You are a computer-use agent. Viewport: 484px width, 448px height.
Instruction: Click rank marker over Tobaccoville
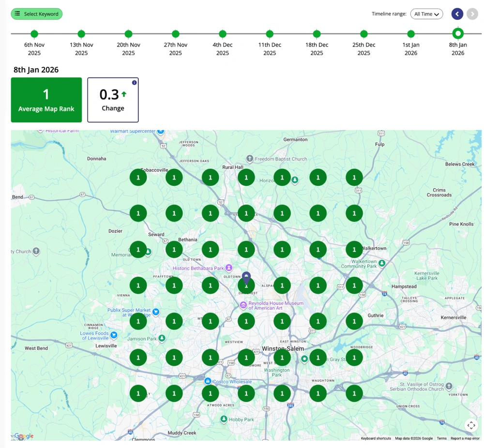(x=138, y=178)
